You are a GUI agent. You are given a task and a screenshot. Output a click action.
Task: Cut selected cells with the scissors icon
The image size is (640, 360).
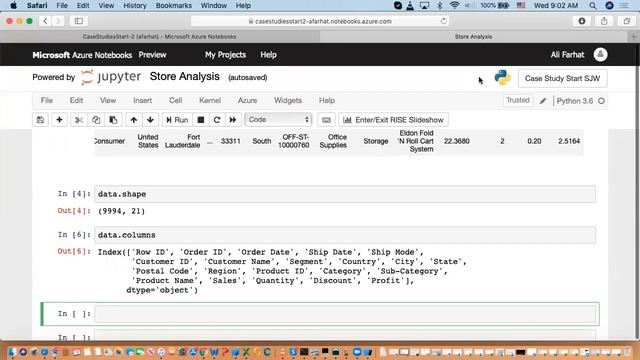tap(79, 120)
